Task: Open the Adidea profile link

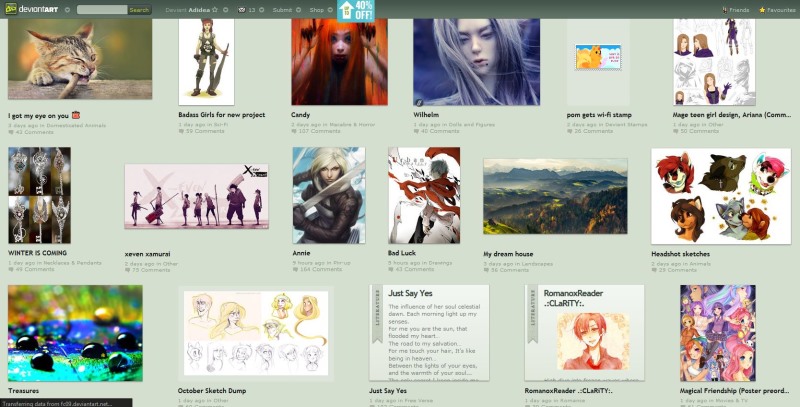Action: click(x=199, y=10)
